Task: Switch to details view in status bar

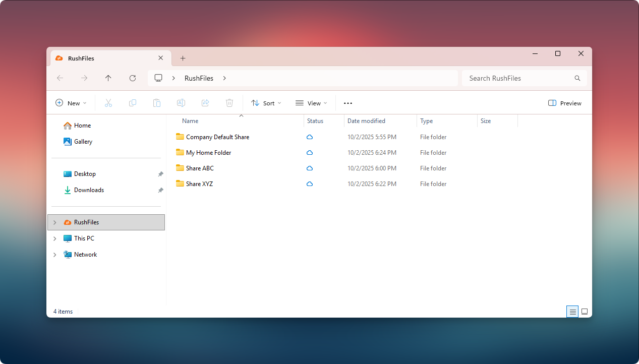Action: click(x=572, y=312)
